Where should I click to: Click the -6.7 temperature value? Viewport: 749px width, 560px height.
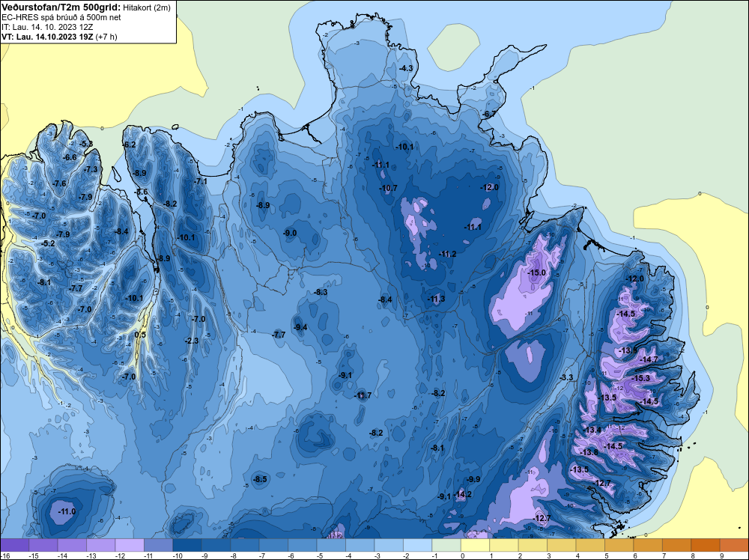[x=488, y=114]
